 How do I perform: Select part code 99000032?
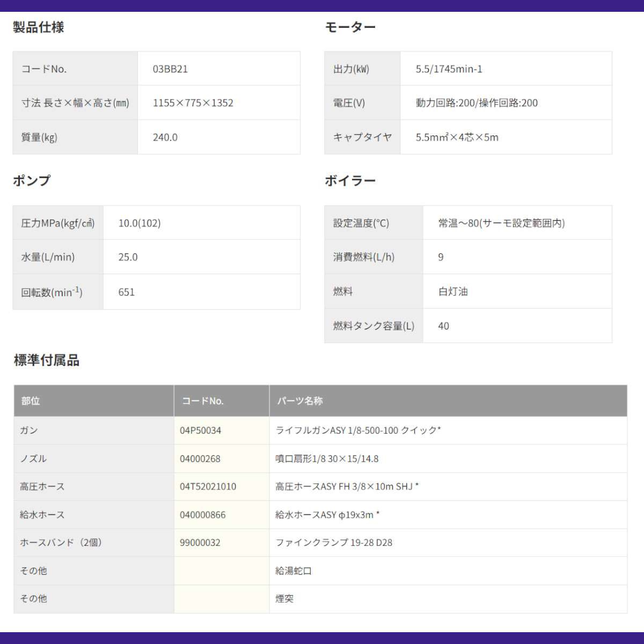pos(200,543)
